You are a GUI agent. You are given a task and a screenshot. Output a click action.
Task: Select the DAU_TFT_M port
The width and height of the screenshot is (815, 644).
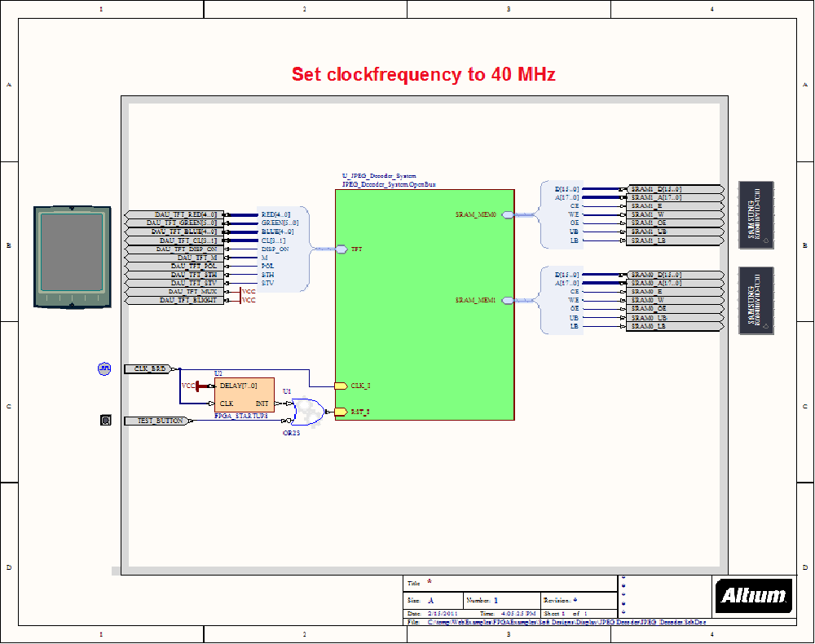pos(174,258)
